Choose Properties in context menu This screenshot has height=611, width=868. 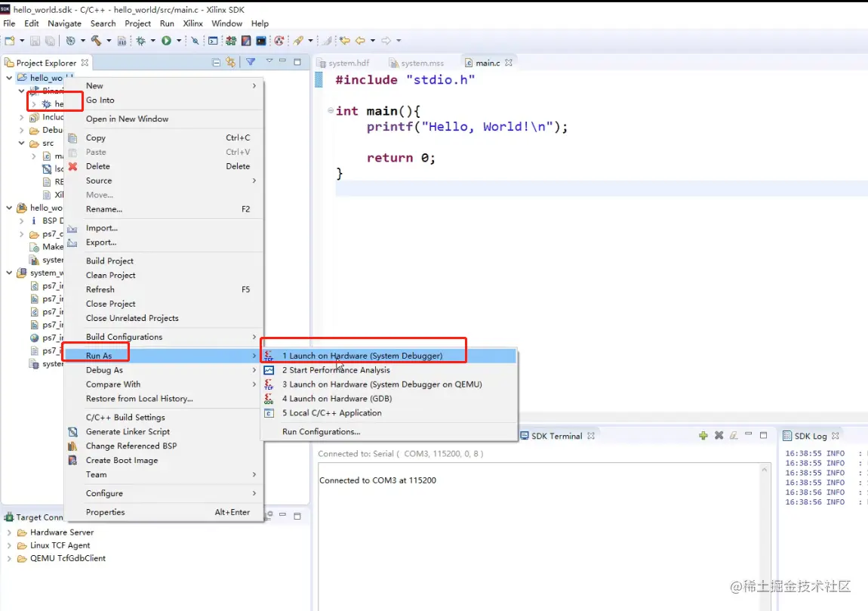pyautogui.click(x=105, y=512)
